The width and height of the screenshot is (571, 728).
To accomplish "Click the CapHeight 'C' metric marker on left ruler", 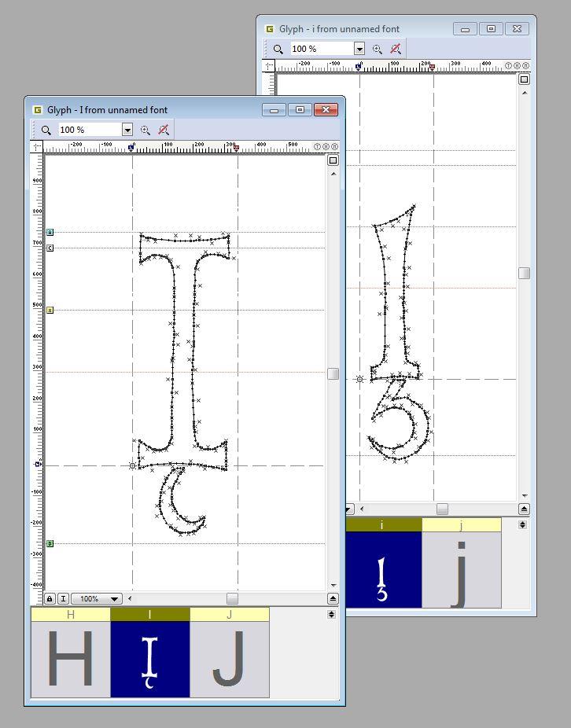I will (x=50, y=248).
